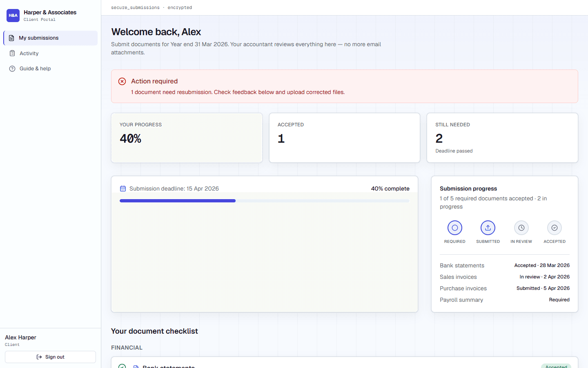Screen dimensions: 588x368
Task: Click the 'Bank statements' progress row
Action: [505, 265]
